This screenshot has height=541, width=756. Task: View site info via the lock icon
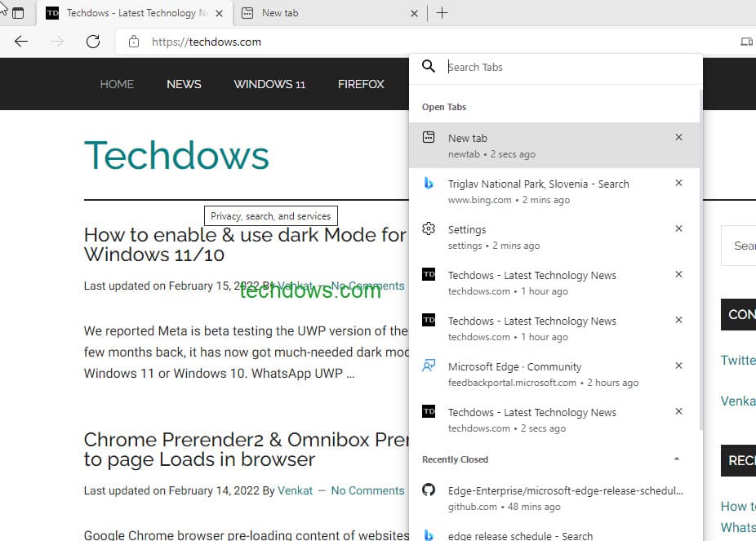[134, 42]
